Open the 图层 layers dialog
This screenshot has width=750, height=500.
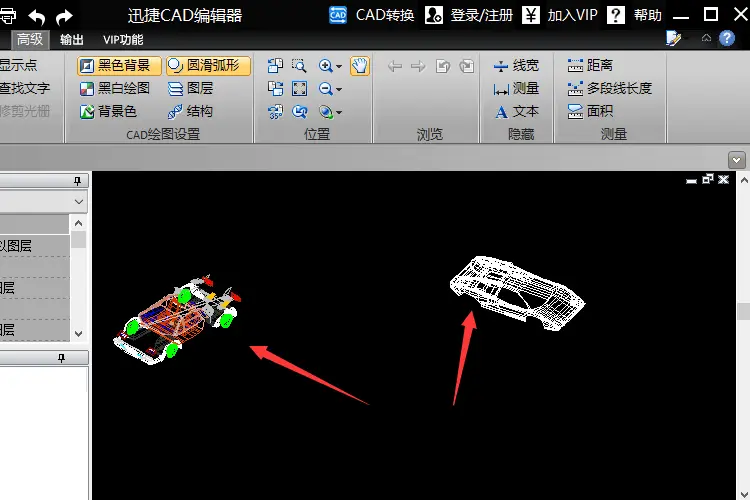[190, 89]
